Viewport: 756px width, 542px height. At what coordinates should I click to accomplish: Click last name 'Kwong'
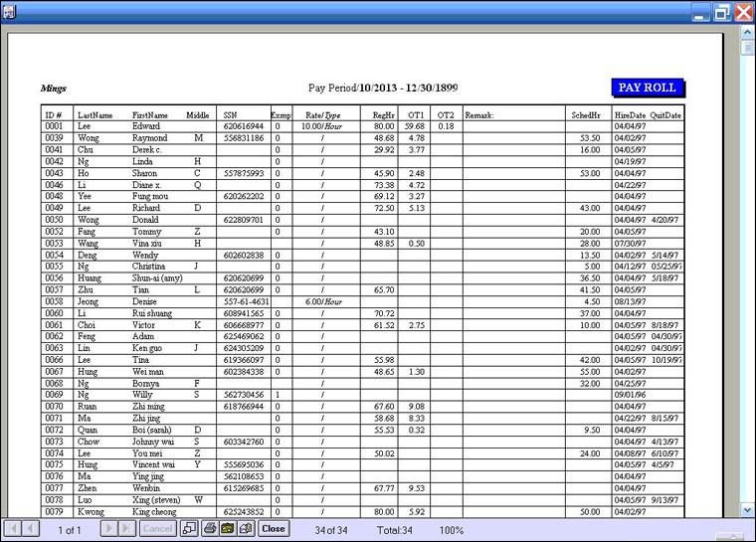point(91,512)
